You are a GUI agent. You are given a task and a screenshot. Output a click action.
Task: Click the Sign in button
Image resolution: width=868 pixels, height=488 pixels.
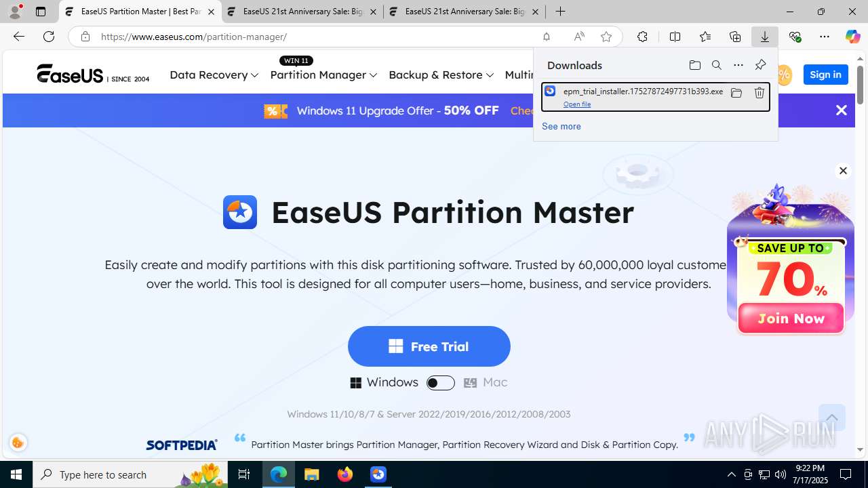point(825,75)
